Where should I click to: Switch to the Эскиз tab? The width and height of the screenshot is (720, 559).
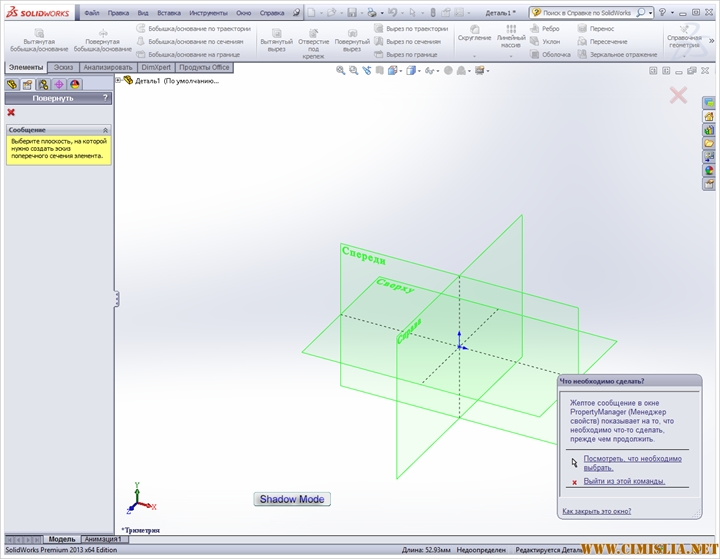(x=63, y=67)
